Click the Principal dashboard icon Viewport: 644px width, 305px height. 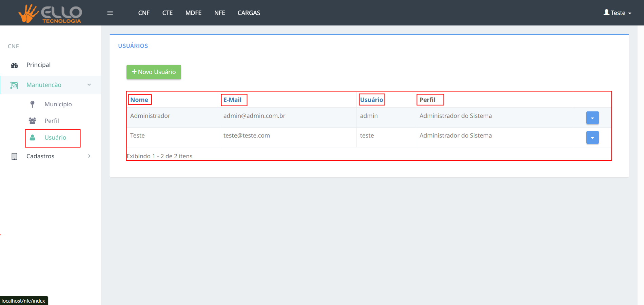[x=14, y=65]
